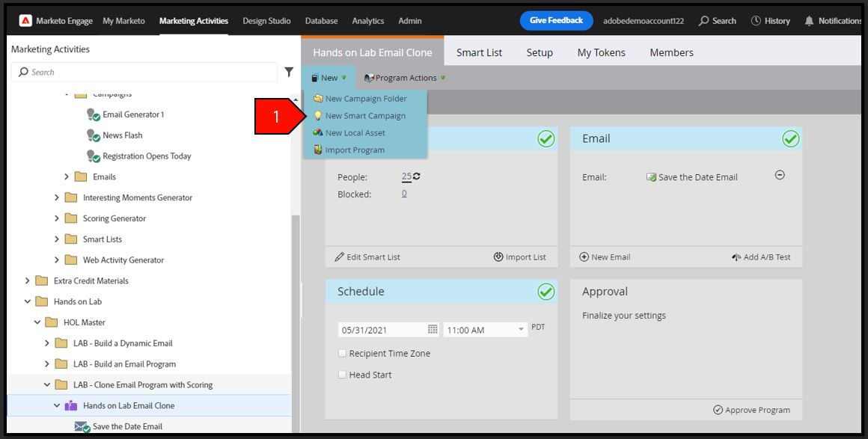Remove email with the minus circle icon
The width and height of the screenshot is (868, 439).
click(780, 175)
